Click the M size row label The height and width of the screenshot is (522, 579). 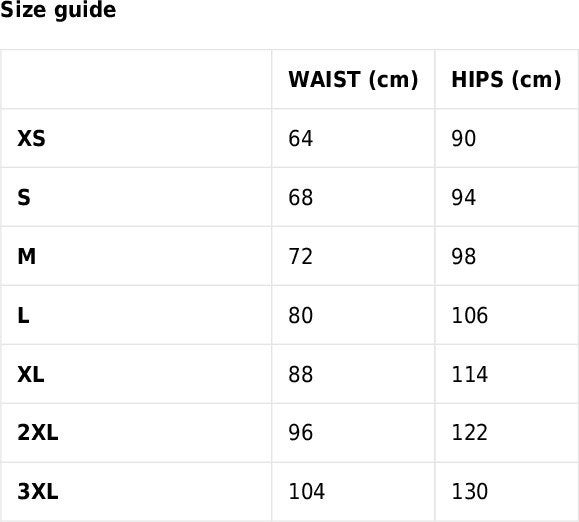coord(27,256)
